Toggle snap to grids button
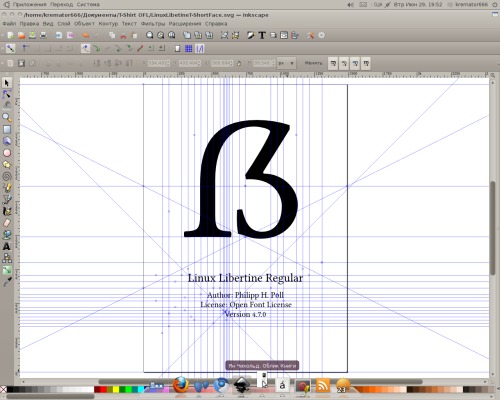The image size is (500, 400). coord(189,49)
